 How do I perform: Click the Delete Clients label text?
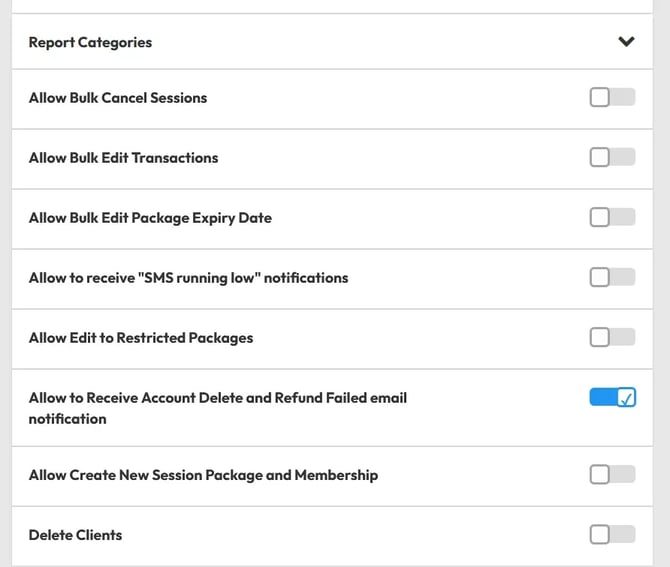[x=75, y=535]
